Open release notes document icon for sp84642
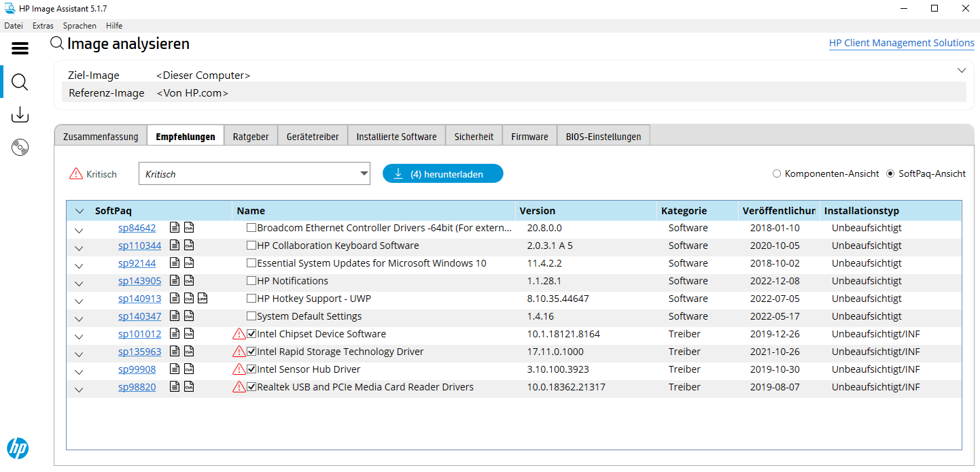This screenshot has height=472, width=980. 175,228
